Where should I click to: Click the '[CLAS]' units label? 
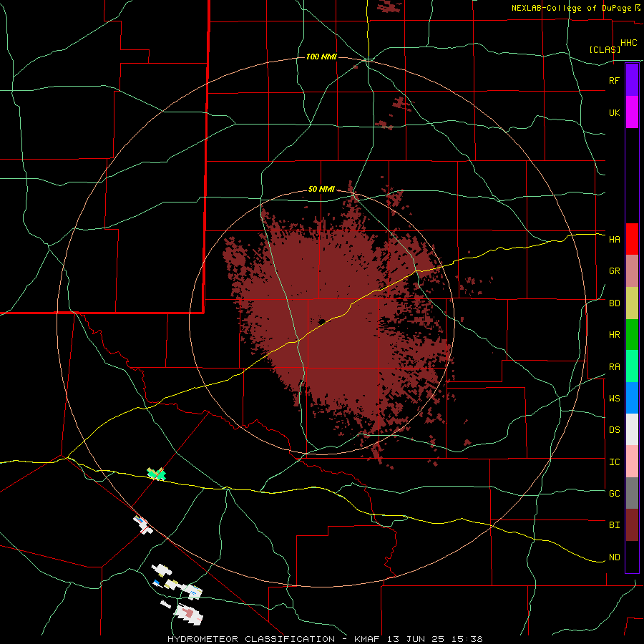point(605,49)
